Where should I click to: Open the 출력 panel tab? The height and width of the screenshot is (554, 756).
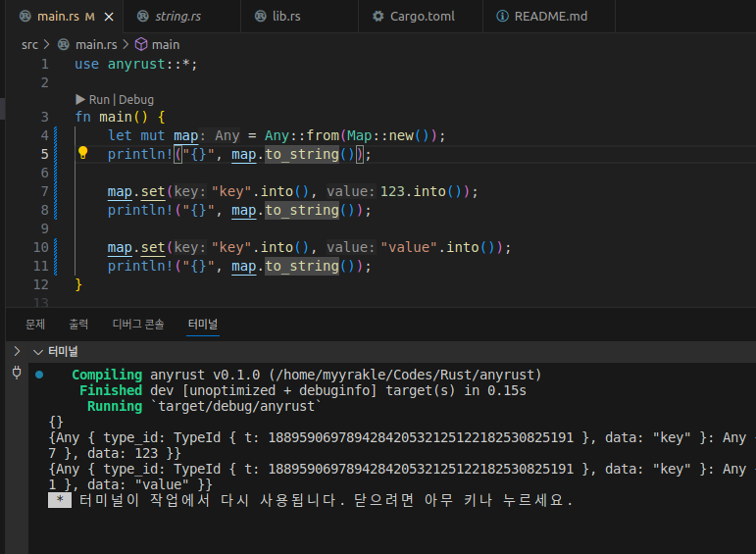(x=78, y=324)
